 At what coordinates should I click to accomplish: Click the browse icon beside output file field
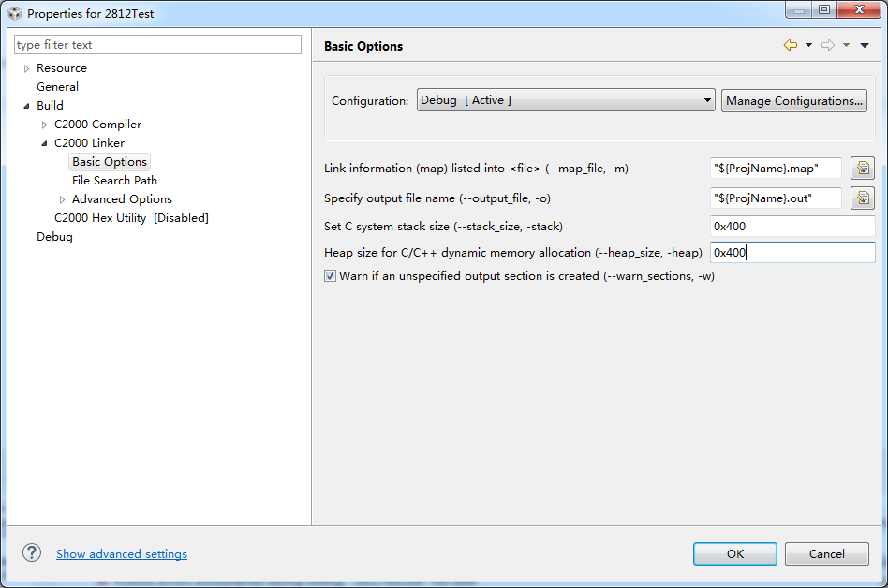click(x=863, y=198)
